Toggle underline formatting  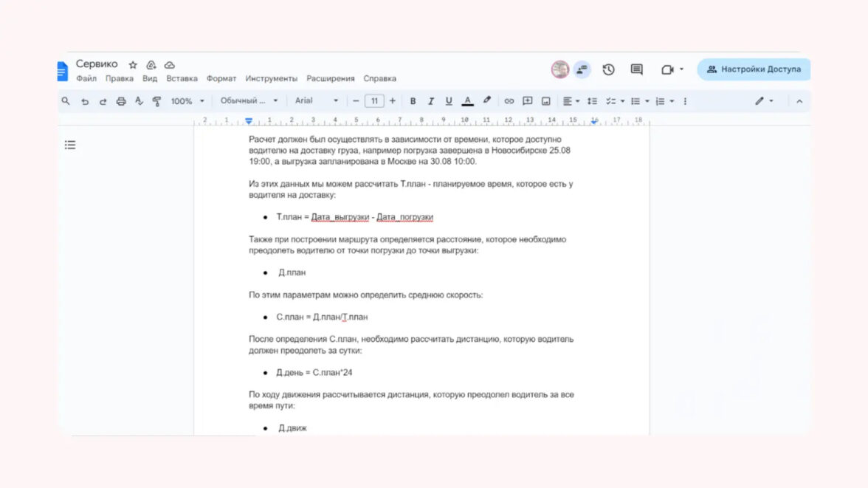[x=449, y=101]
